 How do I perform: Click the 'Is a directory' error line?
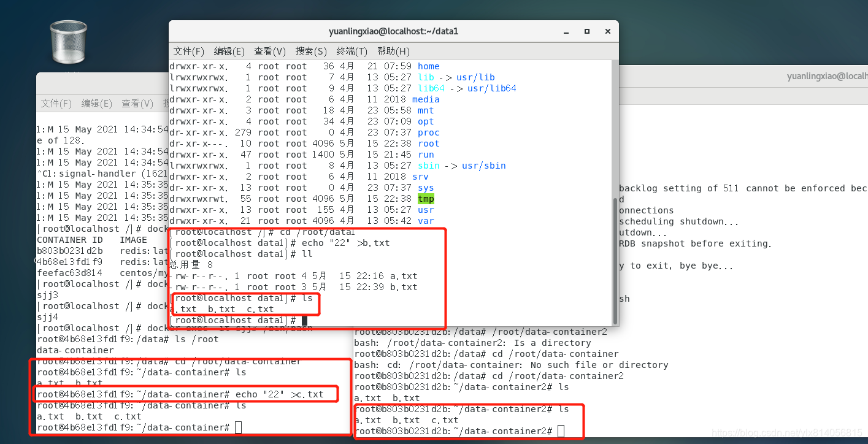tap(472, 343)
